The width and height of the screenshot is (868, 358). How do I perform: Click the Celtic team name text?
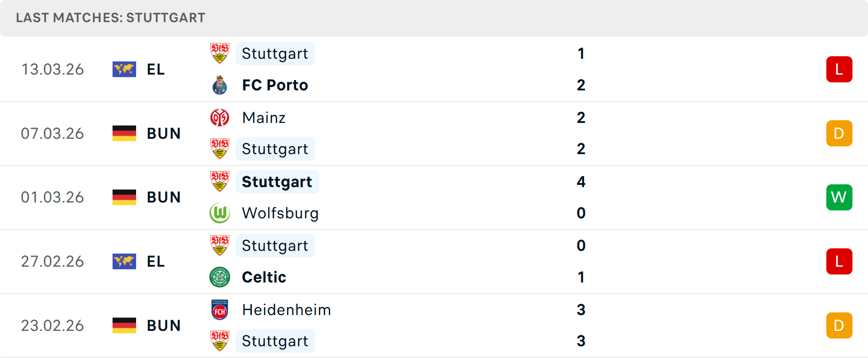point(264,277)
